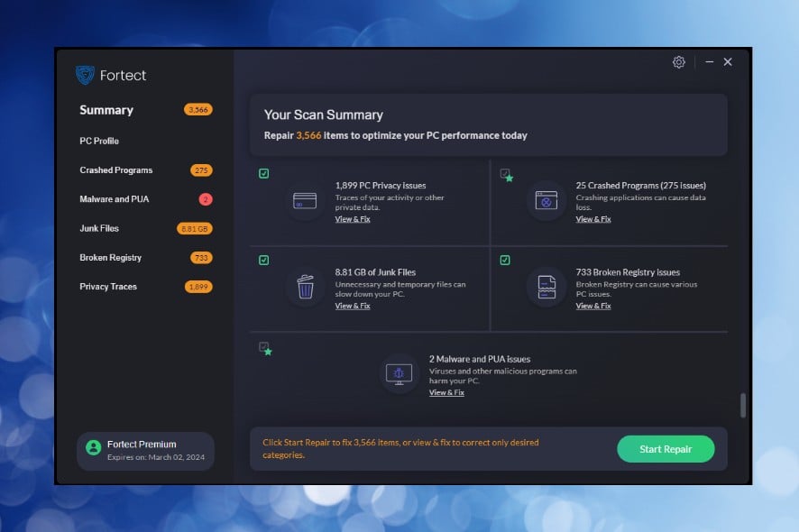Click the red Malware count badge
This screenshot has height=532, width=799.
[206, 199]
